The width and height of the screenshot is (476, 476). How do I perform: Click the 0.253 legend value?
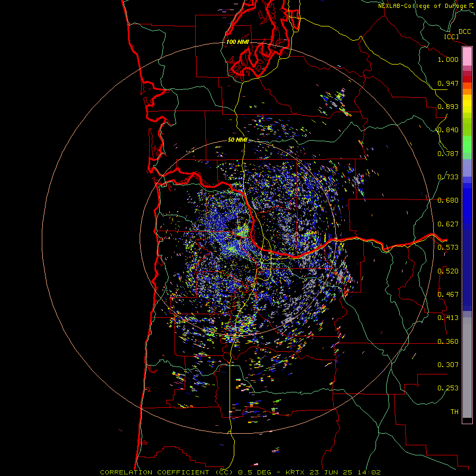point(448,388)
